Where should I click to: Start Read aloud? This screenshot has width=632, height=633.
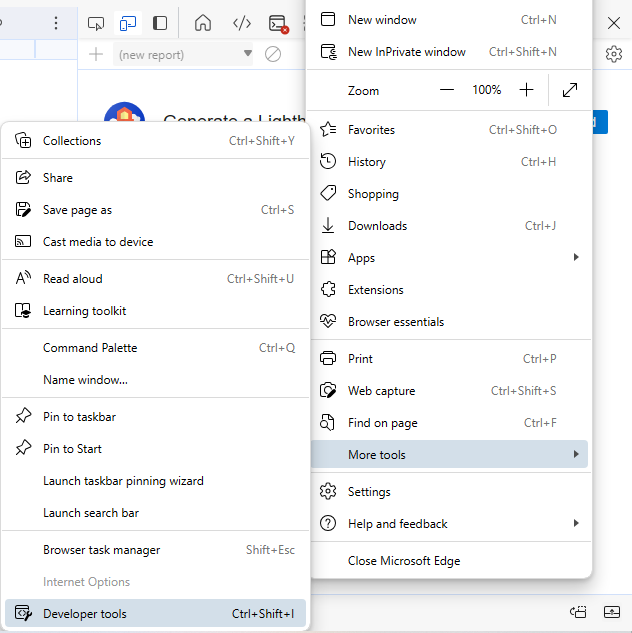click(155, 279)
